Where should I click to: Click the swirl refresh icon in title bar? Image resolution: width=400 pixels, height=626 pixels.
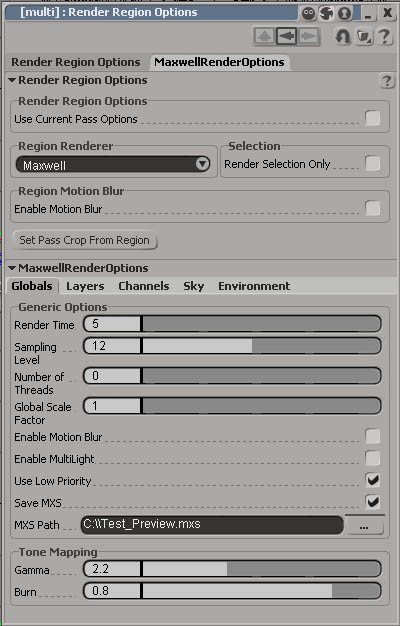pyautogui.click(x=327, y=13)
